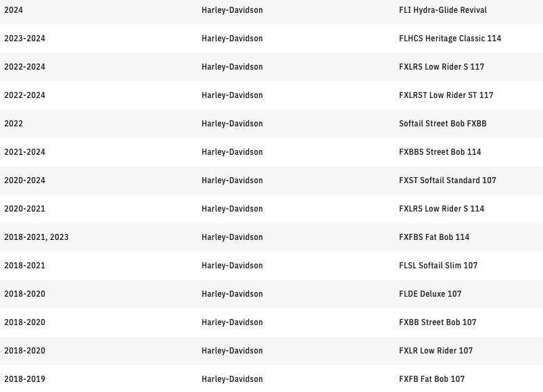
Task: Click the FXST Softail Standard 107 model
Action: click(x=447, y=180)
